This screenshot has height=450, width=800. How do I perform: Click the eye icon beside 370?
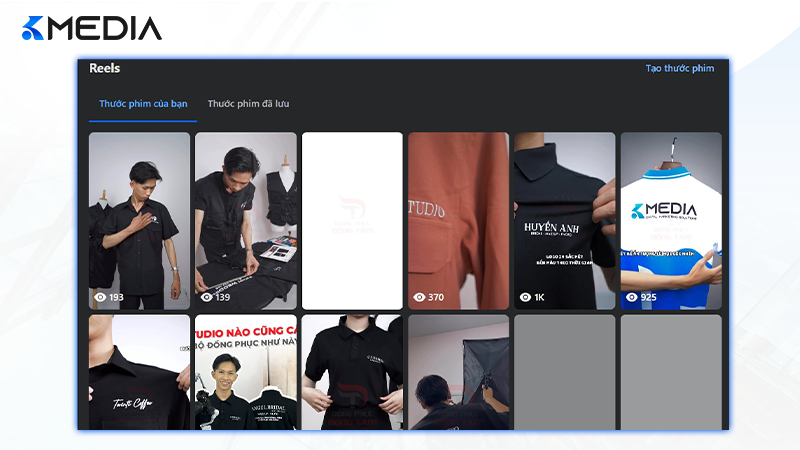tap(419, 297)
